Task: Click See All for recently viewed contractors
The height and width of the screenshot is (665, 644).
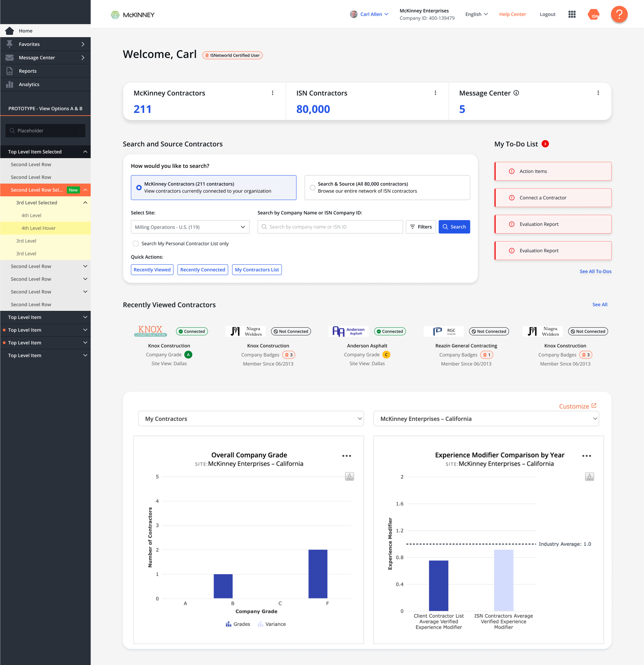Action: (600, 305)
